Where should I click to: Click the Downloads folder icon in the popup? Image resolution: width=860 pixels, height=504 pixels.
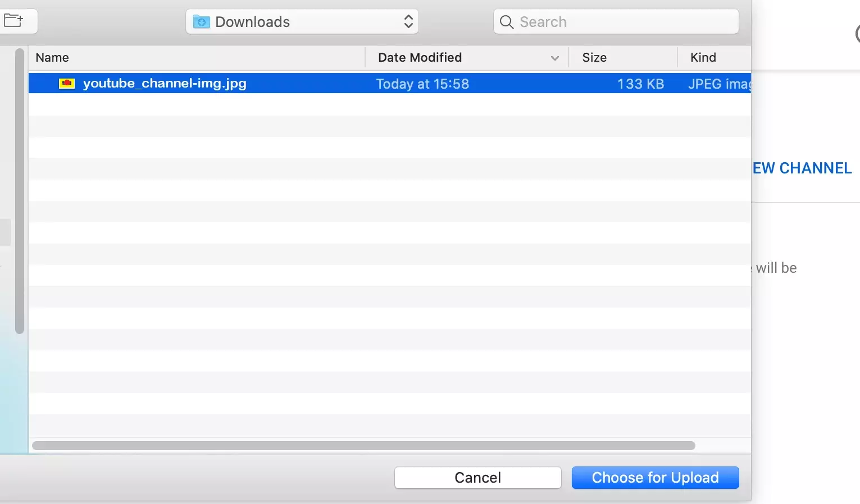tap(202, 22)
